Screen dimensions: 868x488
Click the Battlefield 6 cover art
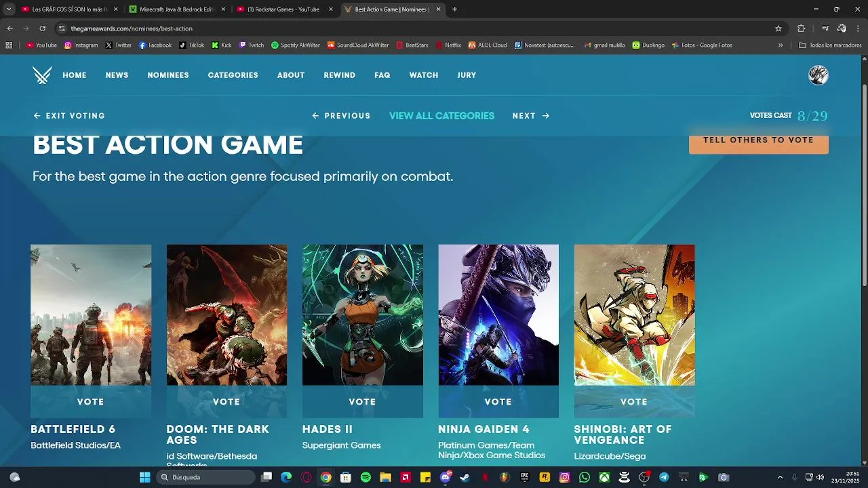(x=91, y=315)
